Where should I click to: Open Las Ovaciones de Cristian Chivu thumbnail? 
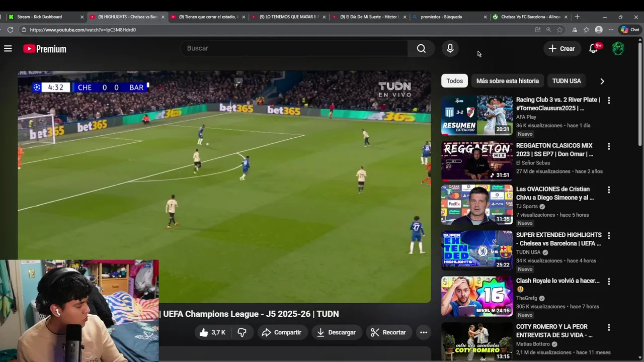[x=477, y=205]
